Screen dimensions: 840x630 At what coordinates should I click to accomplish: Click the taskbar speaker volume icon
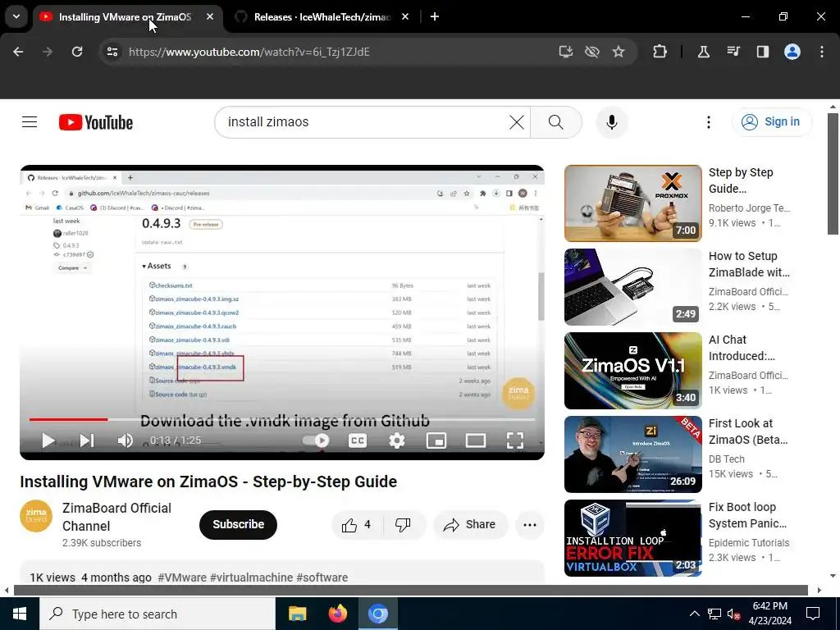pyautogui.click(x=733, y=614)
